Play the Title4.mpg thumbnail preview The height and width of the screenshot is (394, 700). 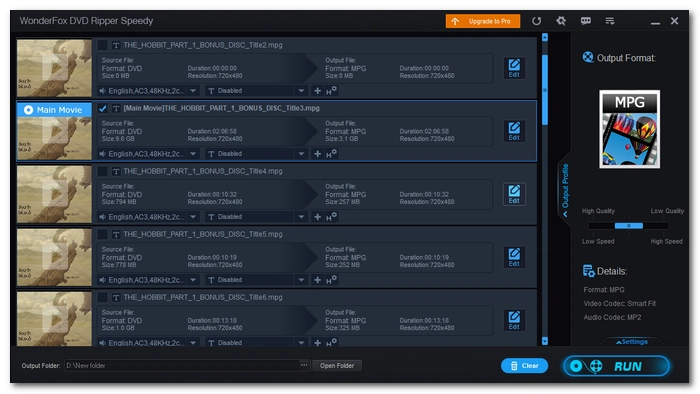point(54,194)
